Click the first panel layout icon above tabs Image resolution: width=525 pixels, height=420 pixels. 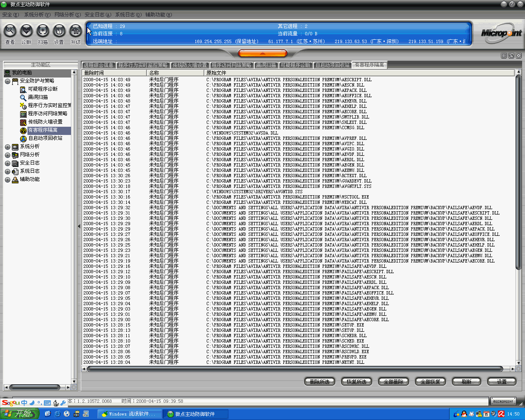[504, 55]
